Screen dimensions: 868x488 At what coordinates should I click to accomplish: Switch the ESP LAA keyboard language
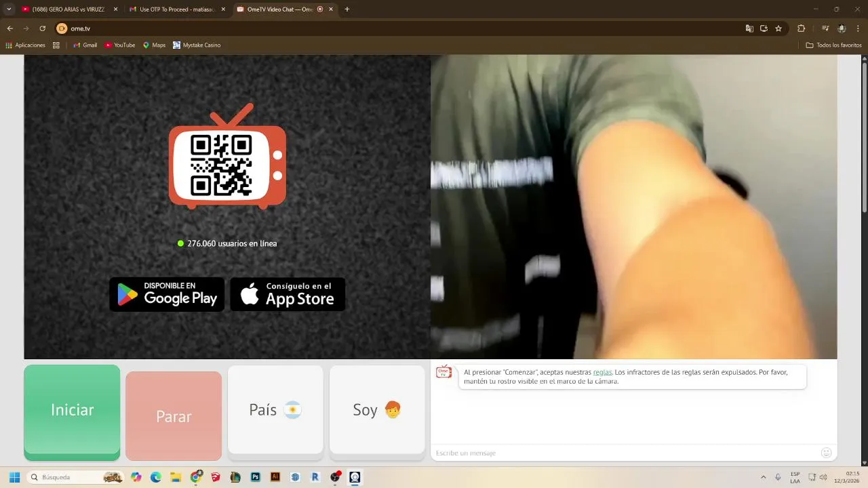795,477
